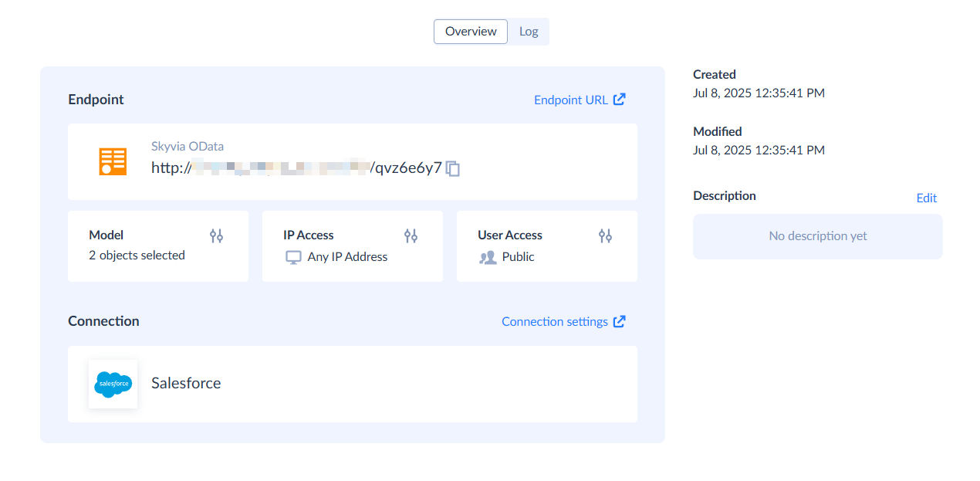The height and width of the screenshot is (481, 980).
Task: Click the No description yet box
Action: pos(818,236)
